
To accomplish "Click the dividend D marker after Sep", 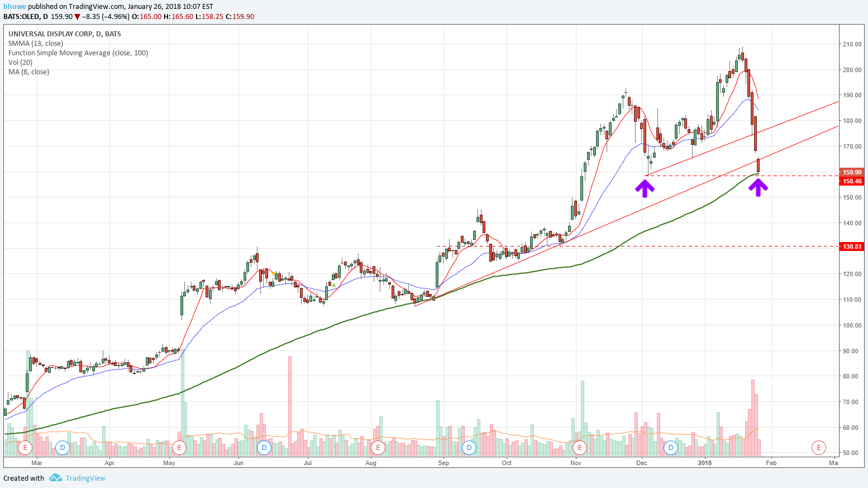I will tap(469, 447).
